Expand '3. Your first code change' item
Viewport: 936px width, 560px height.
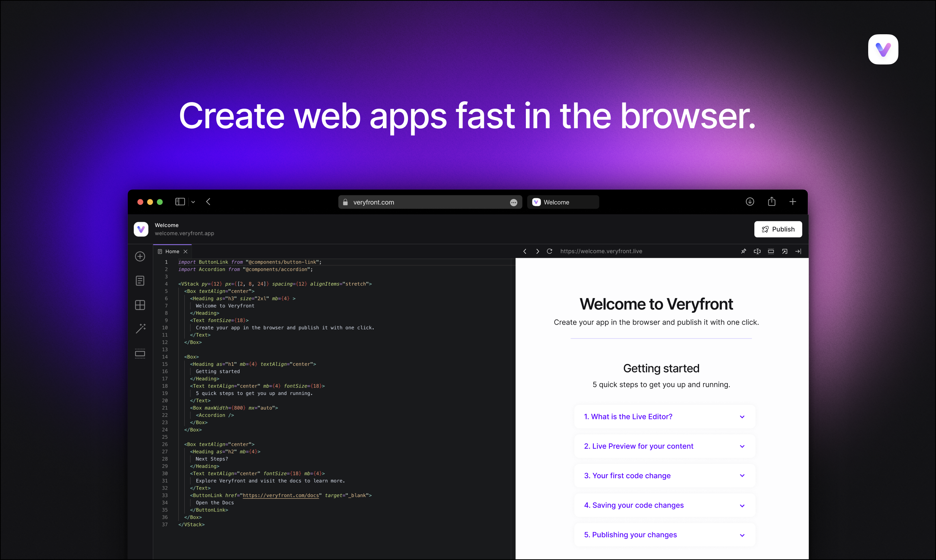[x=664, y=476]
